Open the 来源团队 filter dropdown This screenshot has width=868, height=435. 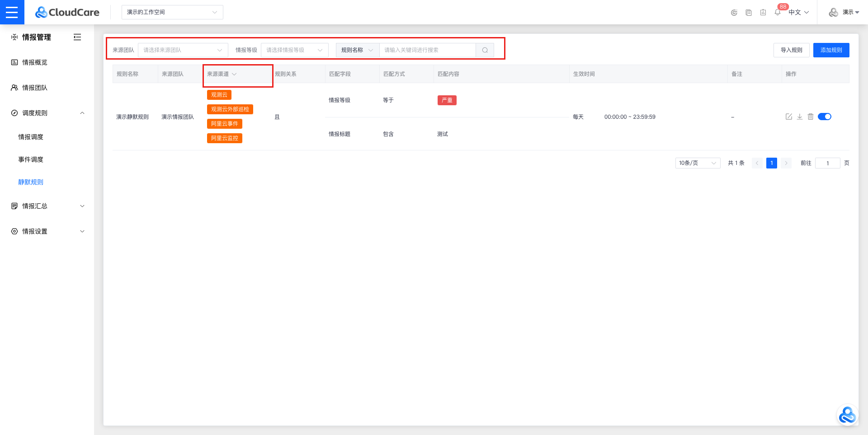pos(183,50)
